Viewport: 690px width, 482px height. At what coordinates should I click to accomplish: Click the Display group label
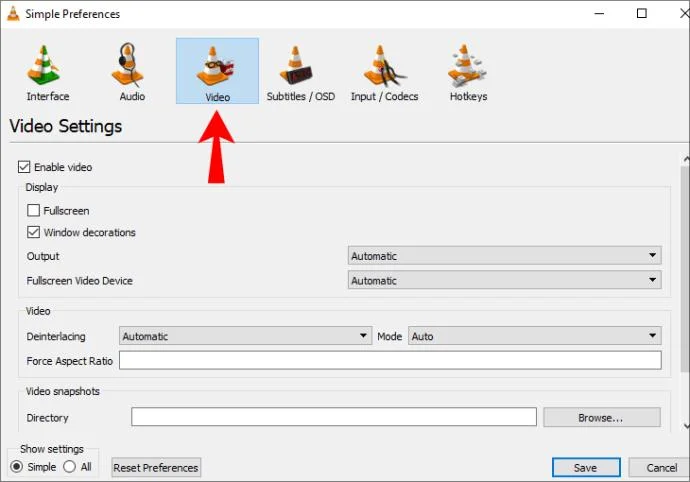42,187
